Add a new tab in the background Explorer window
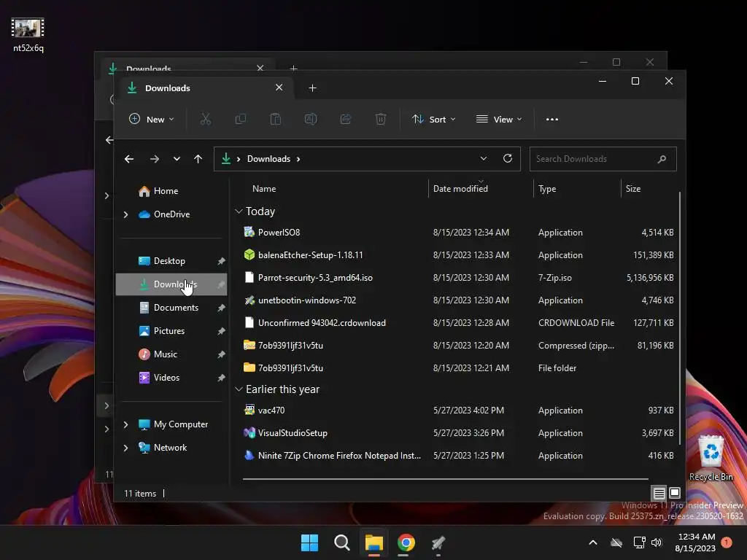This screenshot has width=747, height=560. pos(293,68)
